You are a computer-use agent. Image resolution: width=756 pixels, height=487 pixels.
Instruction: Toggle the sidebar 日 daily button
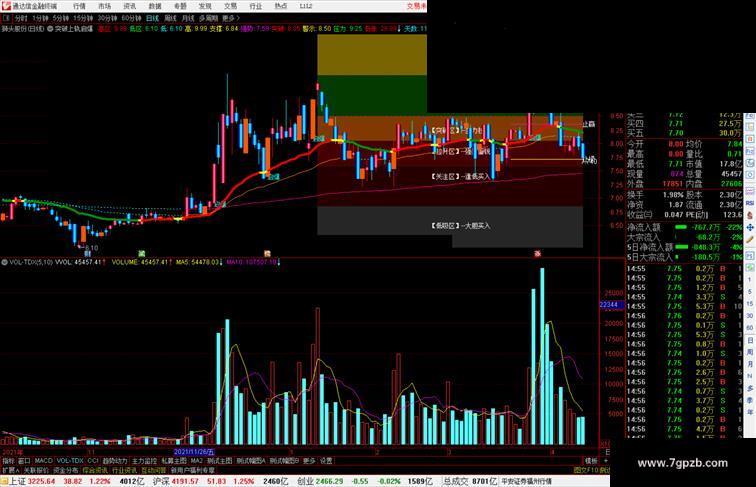point(750,340)
